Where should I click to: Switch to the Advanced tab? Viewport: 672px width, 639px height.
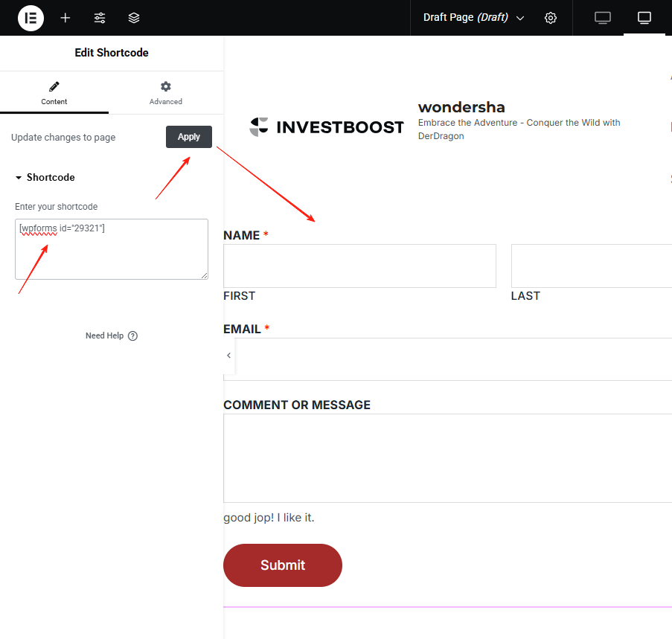(165, 93)
